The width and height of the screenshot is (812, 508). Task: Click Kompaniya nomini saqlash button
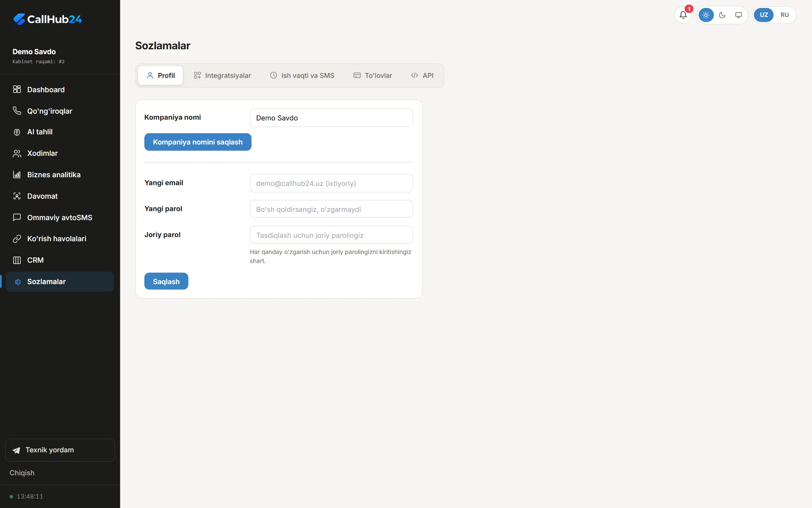[198, 142]
